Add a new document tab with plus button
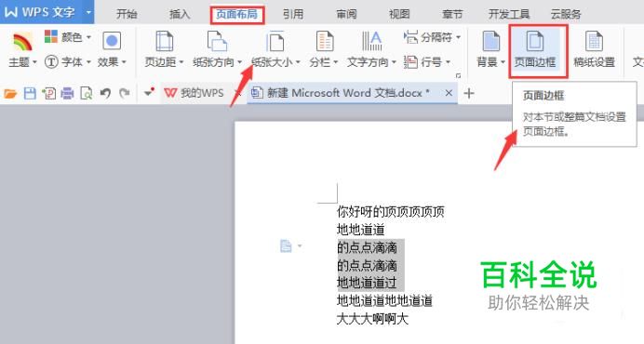Viewport: 644px width, 344px height. [x=469, y=93]
